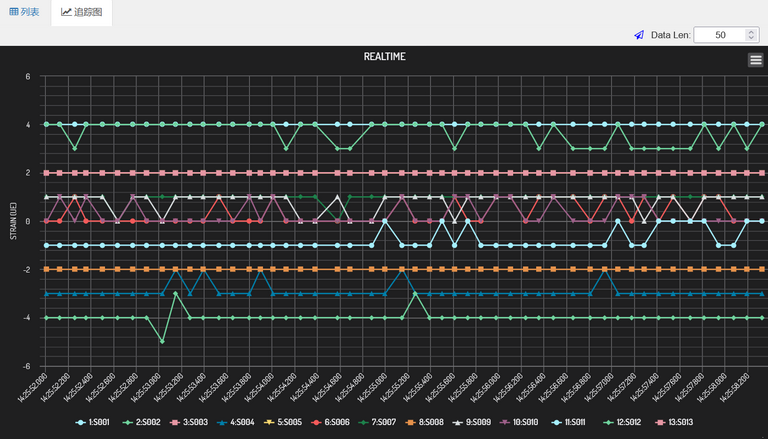Select the 追踪图 tab
Screen dimensions: 768x439
point(81,13)
